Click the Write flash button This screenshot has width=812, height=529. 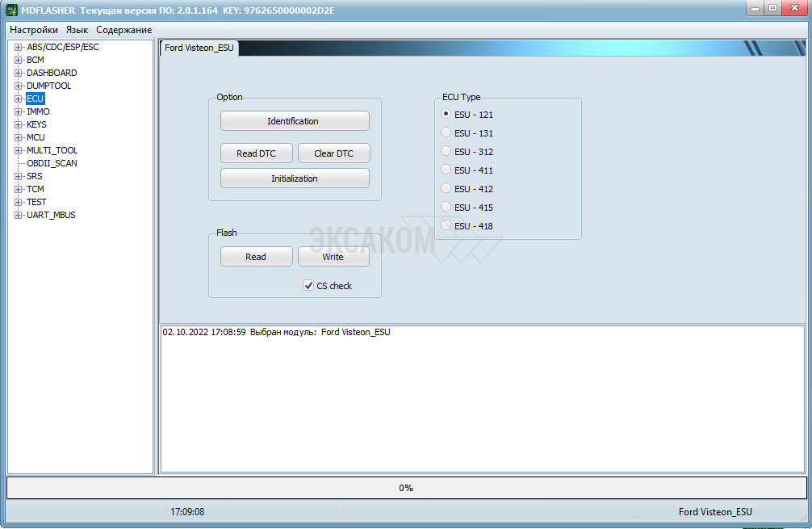333,257
